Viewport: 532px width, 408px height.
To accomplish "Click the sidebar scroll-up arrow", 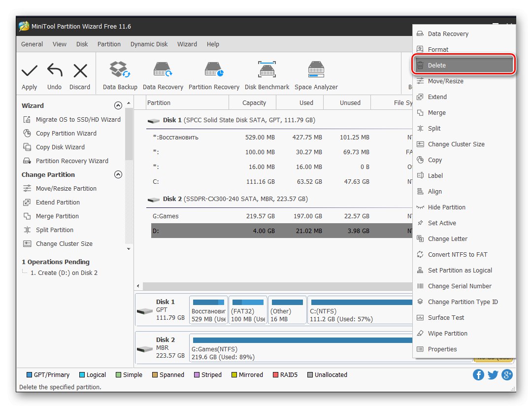I will [129, 103].
